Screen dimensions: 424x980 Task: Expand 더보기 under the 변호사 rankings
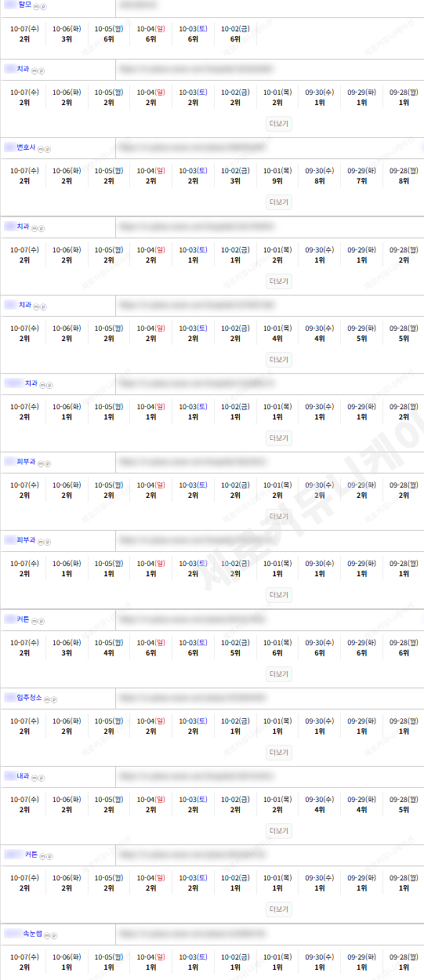279,202
